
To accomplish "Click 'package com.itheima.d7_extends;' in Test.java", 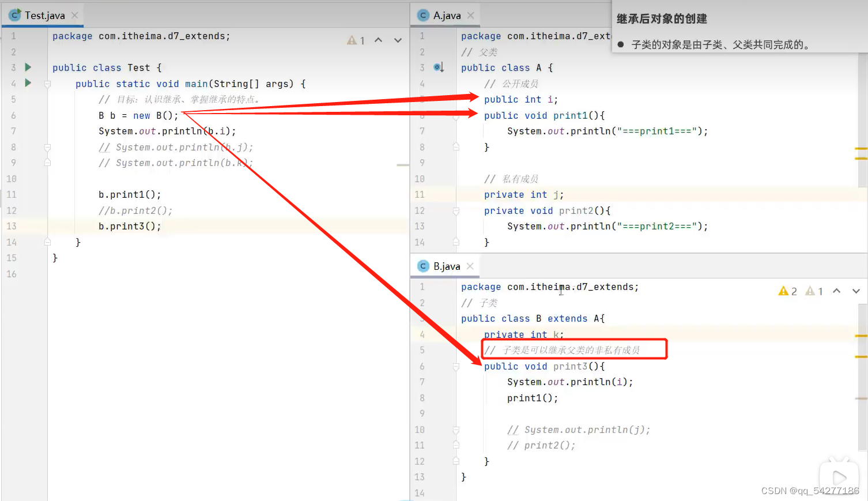I will (x=141, y=36).
